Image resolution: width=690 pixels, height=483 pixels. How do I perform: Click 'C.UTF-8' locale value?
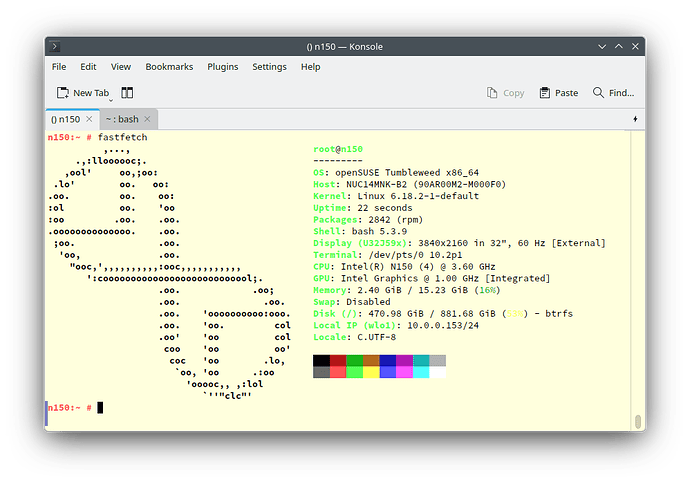[377, 337]
